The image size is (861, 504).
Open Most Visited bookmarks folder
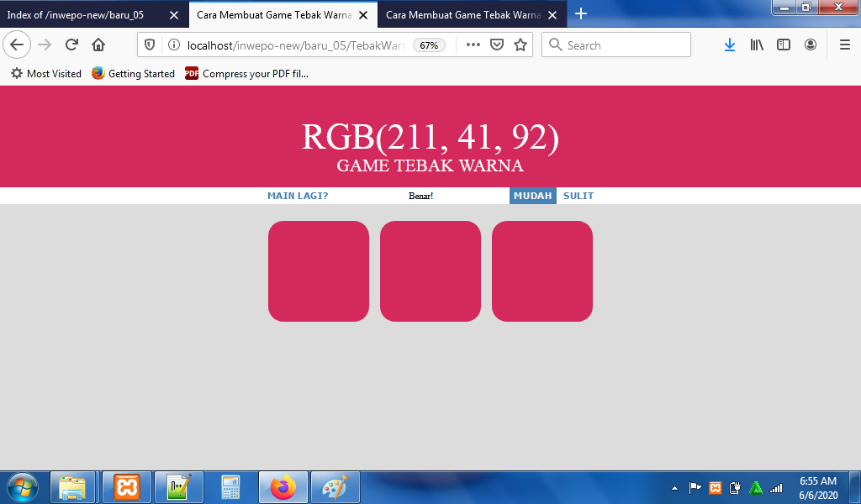[46, 73]
